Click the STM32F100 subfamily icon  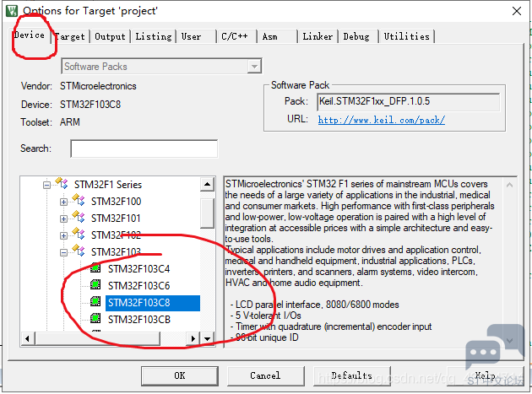coord(79,200)
